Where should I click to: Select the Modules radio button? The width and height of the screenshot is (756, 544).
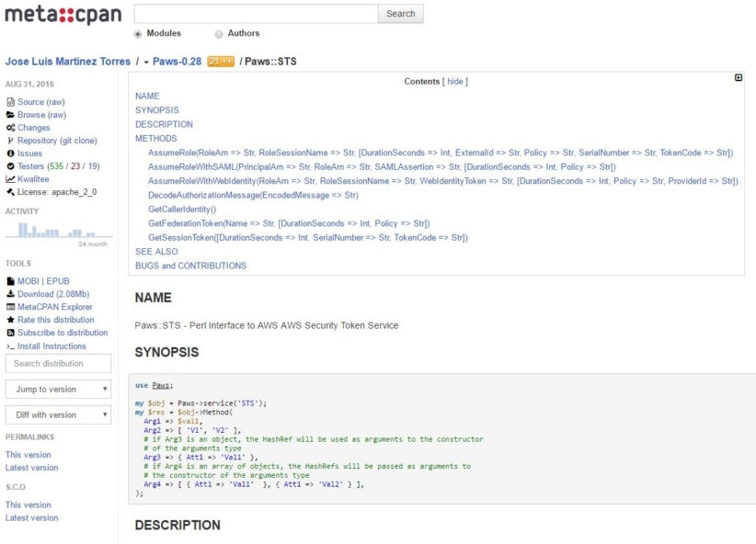tap(138, 34)
